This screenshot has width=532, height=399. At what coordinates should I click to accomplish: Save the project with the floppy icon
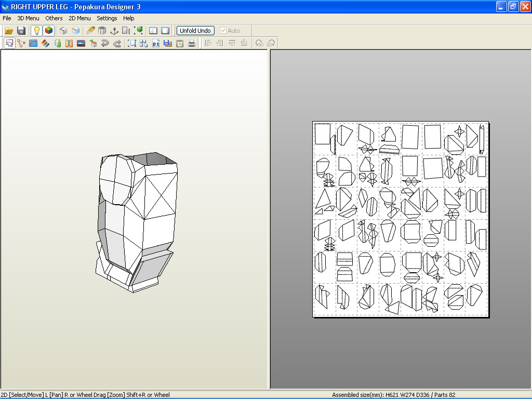[21, 31]
